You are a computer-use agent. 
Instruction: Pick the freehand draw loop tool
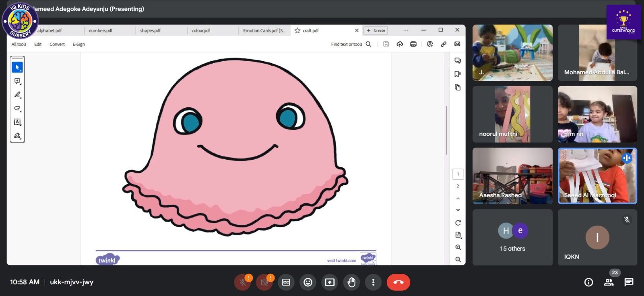click(17, 108)
